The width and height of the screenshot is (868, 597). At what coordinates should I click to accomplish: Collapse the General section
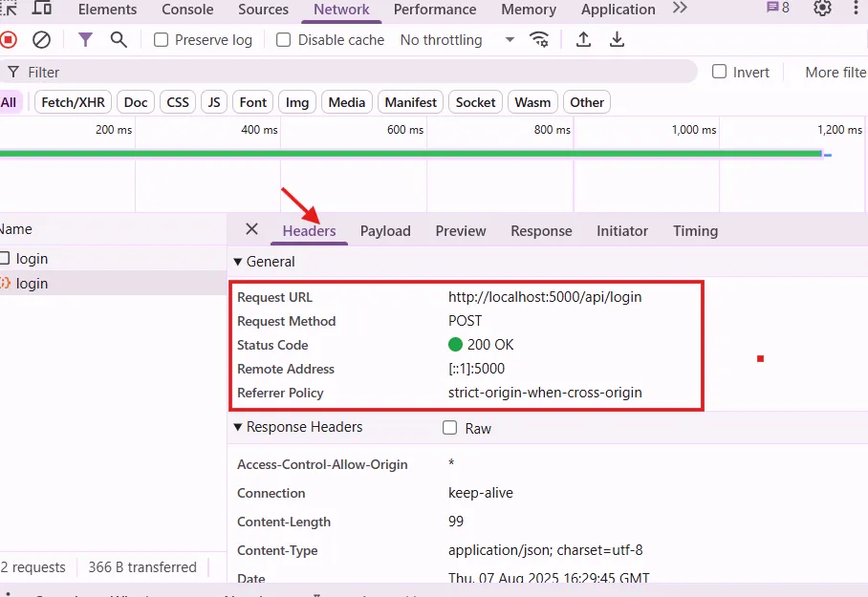[x=238, y=262]
